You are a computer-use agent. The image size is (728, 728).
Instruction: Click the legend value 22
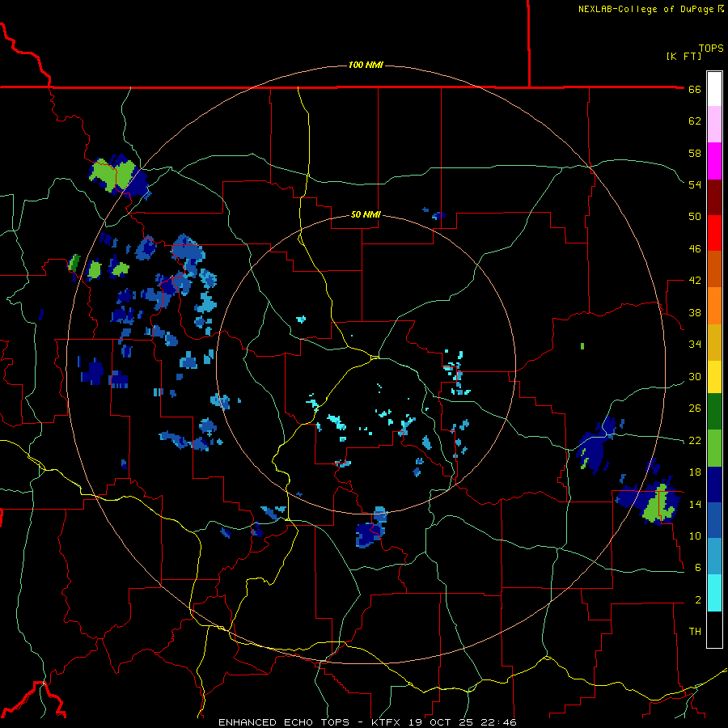tap(695, 440)
